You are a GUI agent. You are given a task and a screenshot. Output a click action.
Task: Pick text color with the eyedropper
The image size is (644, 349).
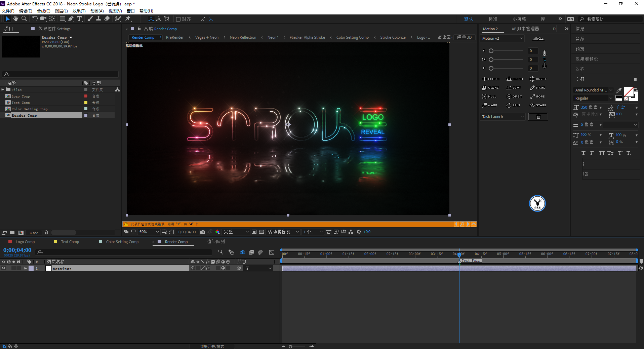click(x=619, y=90)
